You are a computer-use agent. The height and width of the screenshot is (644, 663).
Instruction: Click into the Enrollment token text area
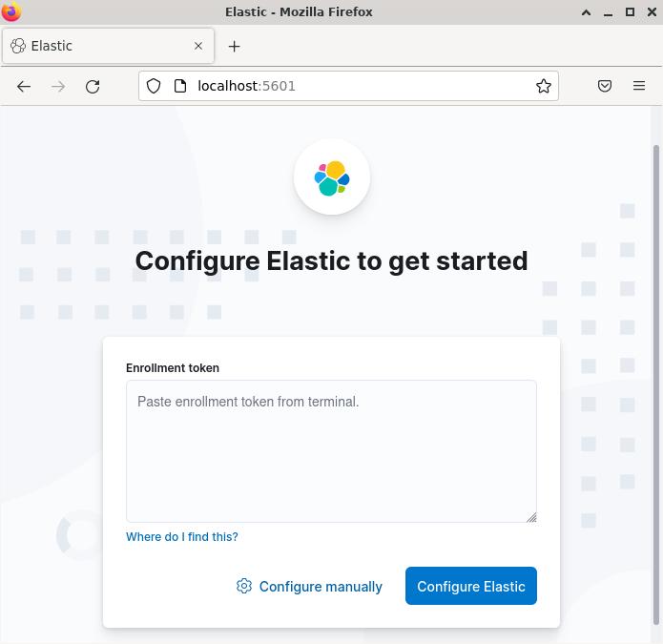pos(332,451)
